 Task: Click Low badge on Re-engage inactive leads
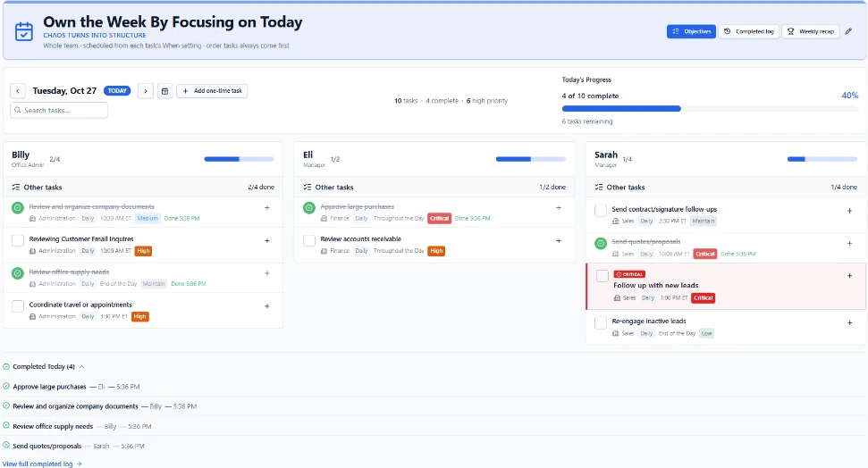(x=707, y=333)
